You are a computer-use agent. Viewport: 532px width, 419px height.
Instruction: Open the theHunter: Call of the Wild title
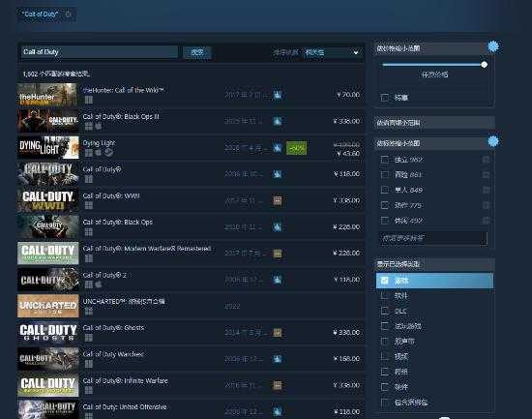tap(123, 90)
